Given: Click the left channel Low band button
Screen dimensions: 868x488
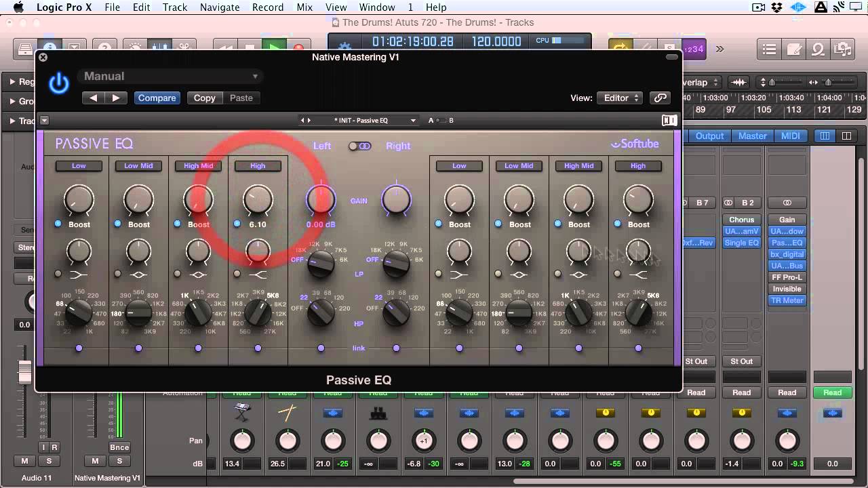Looking at the screenshot, I should [79, 166].
